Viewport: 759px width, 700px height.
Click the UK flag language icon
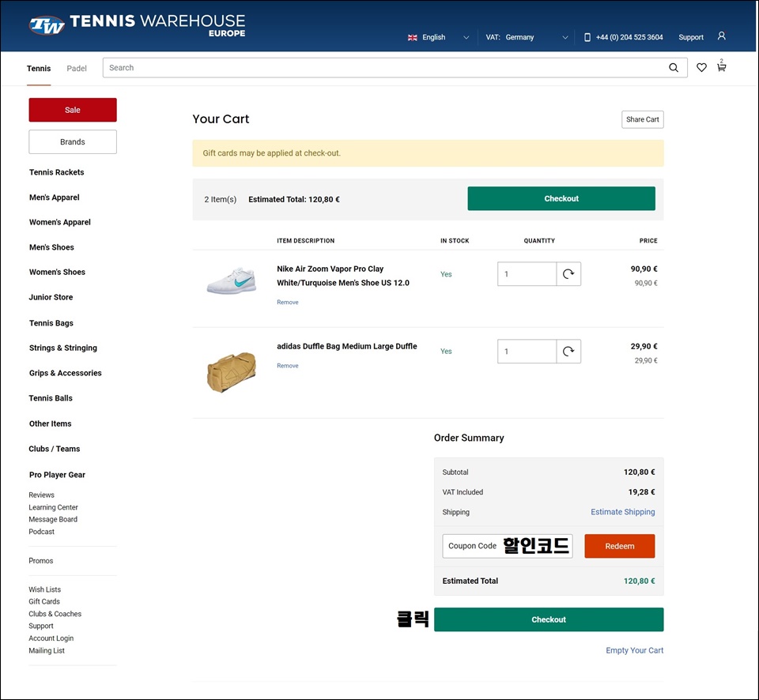click(413, 37)
